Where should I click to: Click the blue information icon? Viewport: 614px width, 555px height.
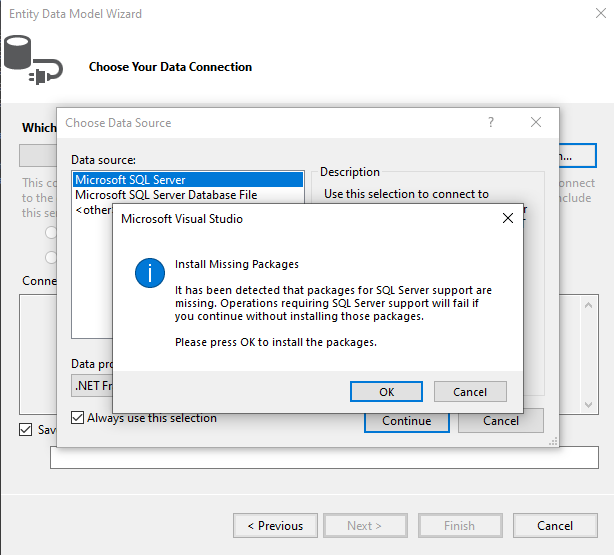tap(150, 273)
